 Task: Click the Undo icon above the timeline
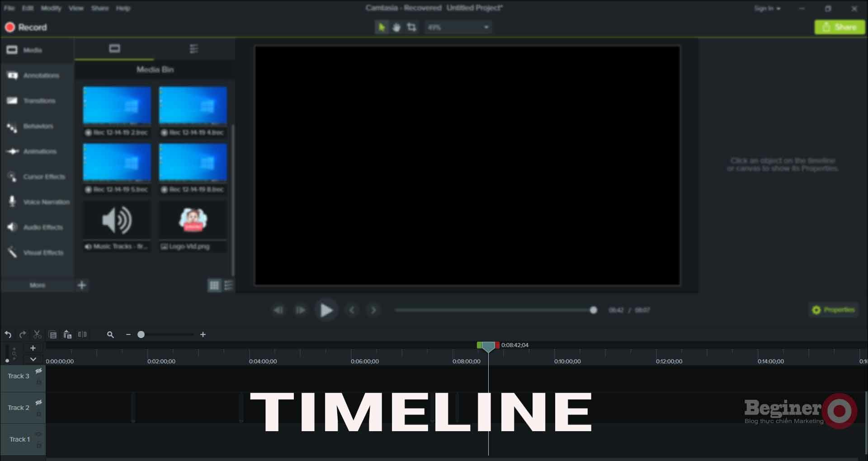[x=8, y=334]
